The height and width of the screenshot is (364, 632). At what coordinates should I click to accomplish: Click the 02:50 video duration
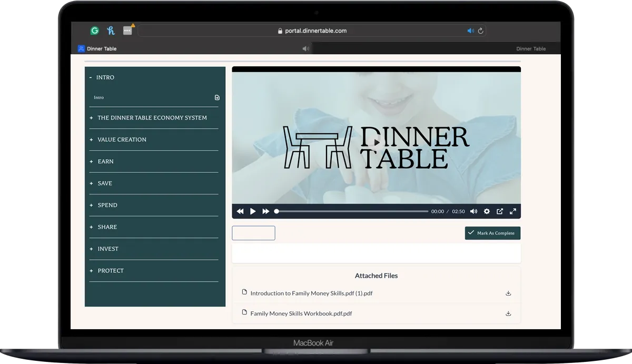[x=458, y=212]
